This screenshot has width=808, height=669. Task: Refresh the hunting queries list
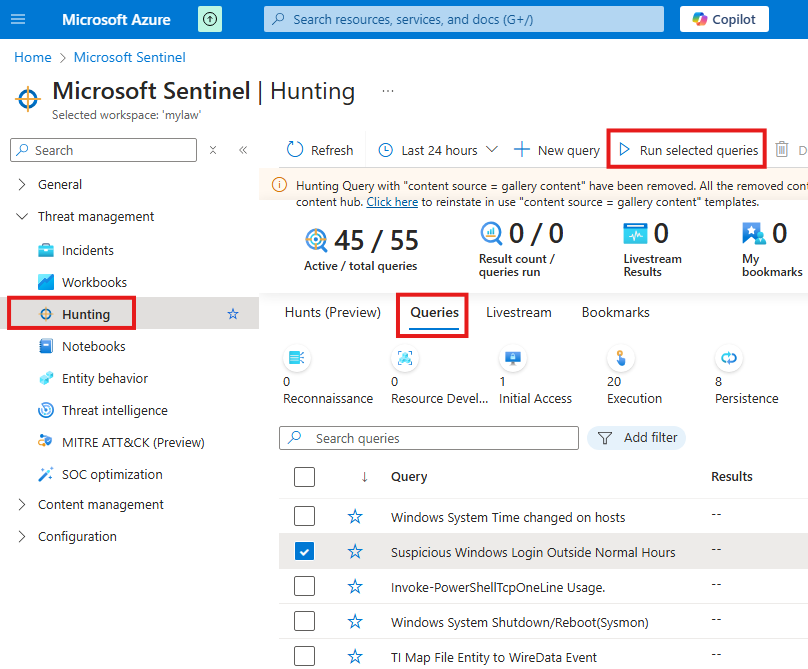tap(320, 150)
